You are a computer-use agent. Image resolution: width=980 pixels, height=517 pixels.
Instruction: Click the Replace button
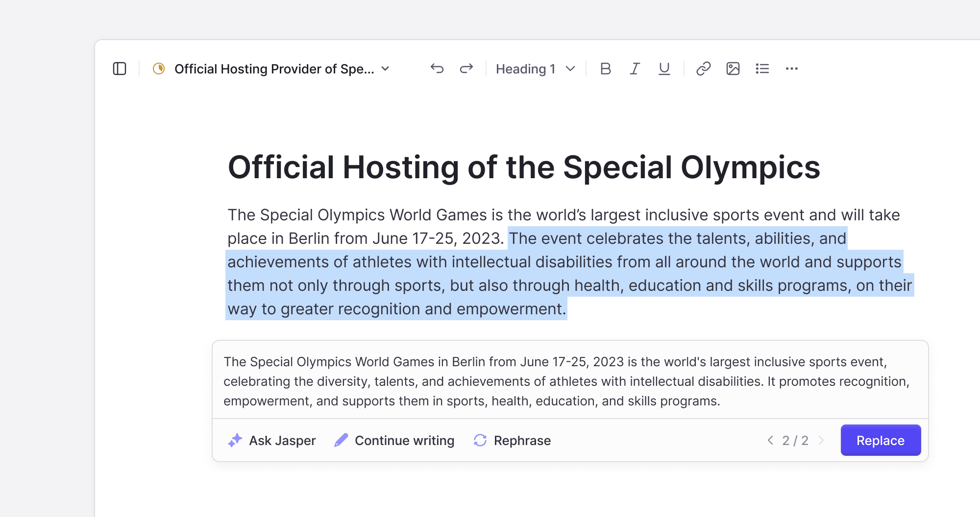tap(881, 441)
